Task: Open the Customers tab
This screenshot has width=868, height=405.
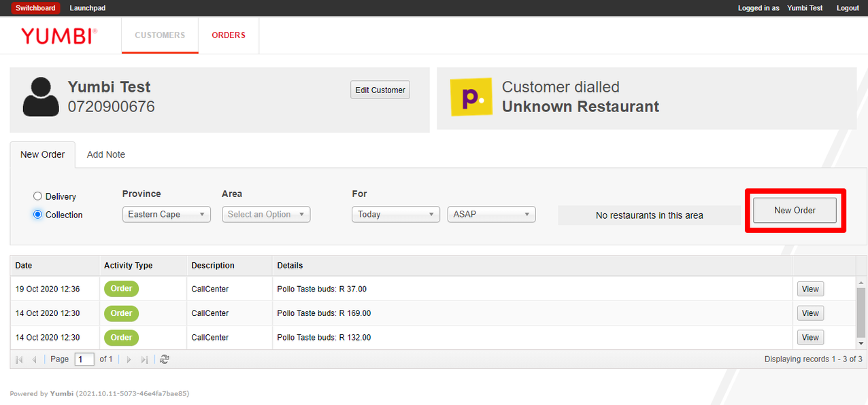Action: 160,35
